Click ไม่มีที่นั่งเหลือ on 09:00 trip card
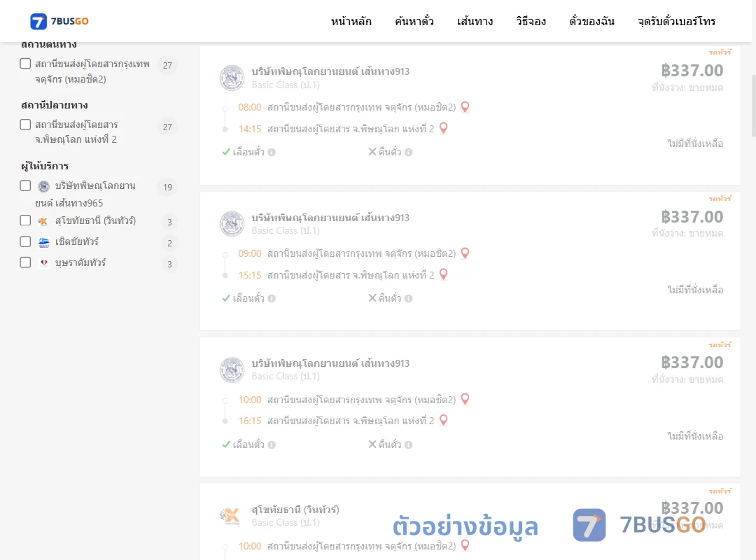 (695, 289)
